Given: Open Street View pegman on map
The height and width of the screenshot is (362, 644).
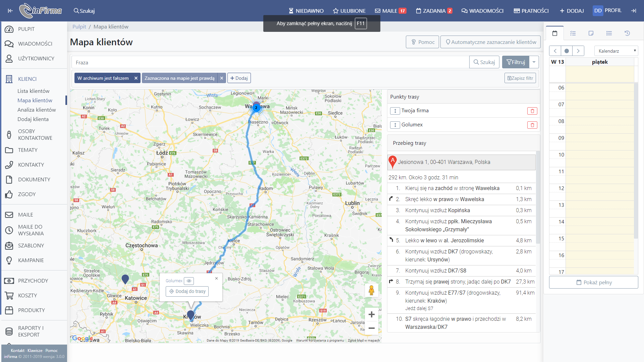Looking at the screenshot, I should tap(371, 290).
